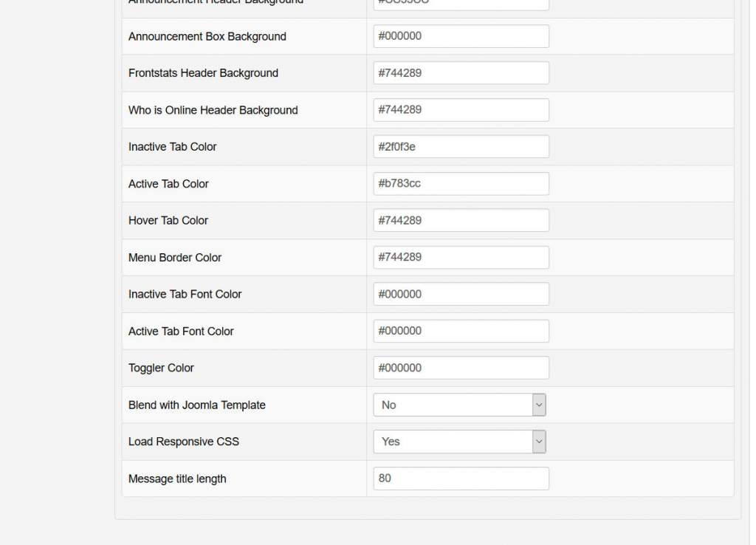756x545 pixels.
Task: Click the Toggler Color input field
Action: point(461,368)
